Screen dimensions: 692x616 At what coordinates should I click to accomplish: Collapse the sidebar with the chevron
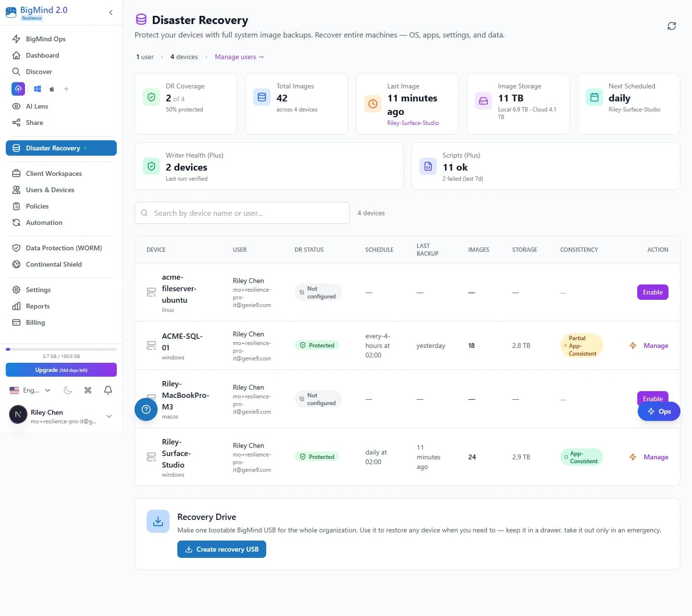tap(111, 12)
